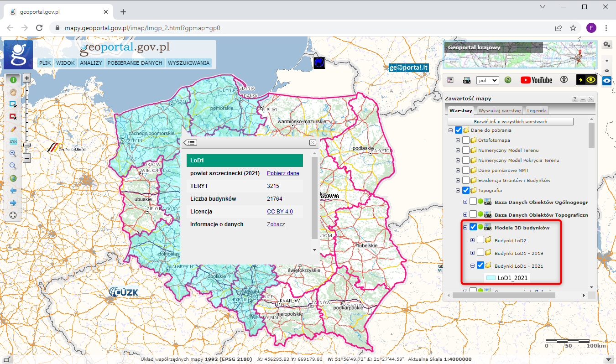Click the full extent globe icon

pyautogui.click(x=13, y=178)
